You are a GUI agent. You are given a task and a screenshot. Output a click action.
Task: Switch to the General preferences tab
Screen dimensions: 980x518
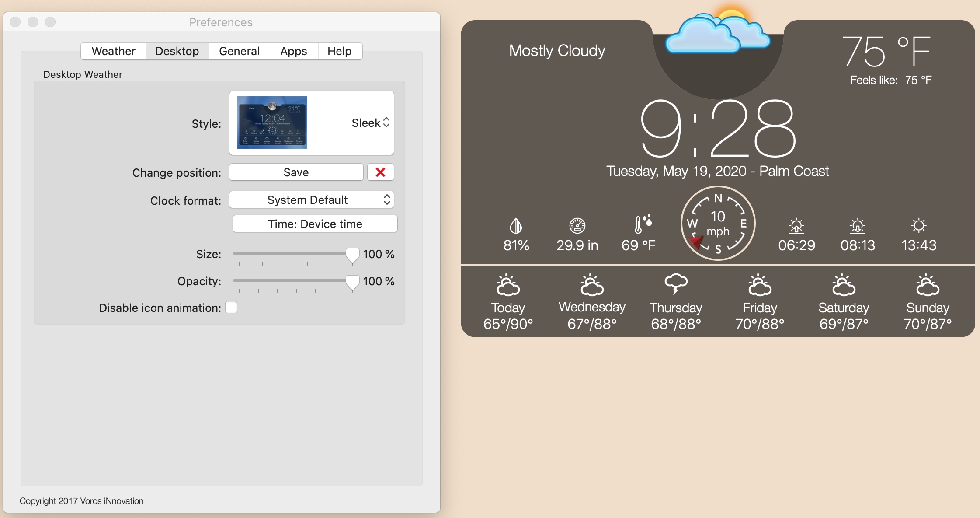click(239, 50)
